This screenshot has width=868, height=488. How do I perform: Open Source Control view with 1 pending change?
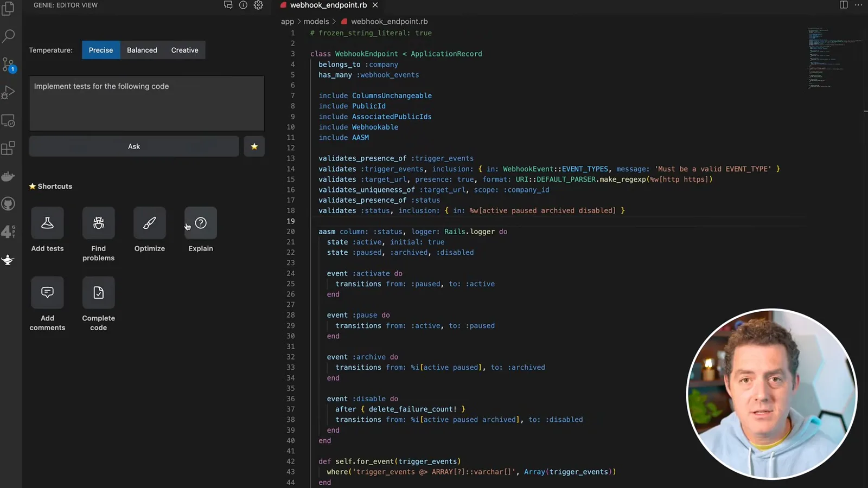[8, 65]
